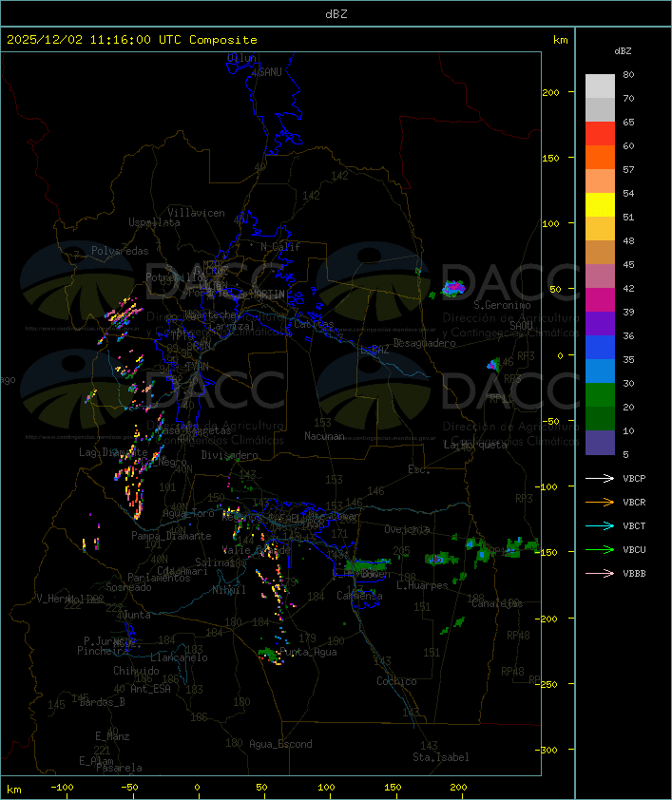672x800 pixels.
Task: Click the 'VBCT' legend label
Action: tap(634, 525)
